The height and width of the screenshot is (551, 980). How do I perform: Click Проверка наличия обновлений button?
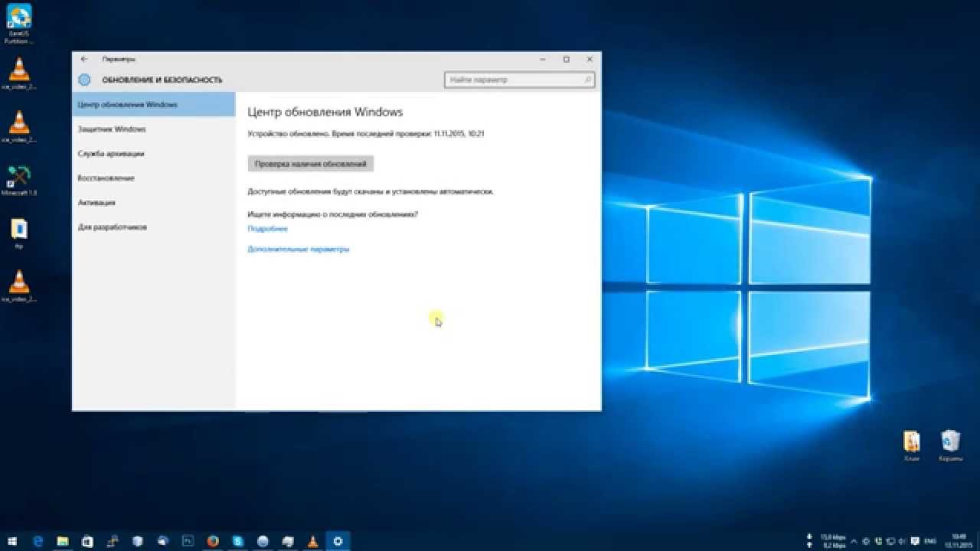coord(311,164)
